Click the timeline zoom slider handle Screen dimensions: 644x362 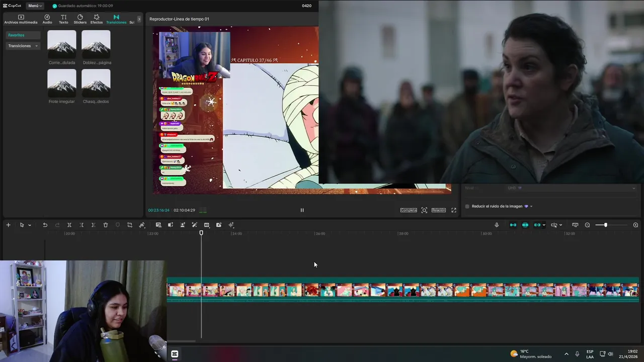[x=605, y=225]
